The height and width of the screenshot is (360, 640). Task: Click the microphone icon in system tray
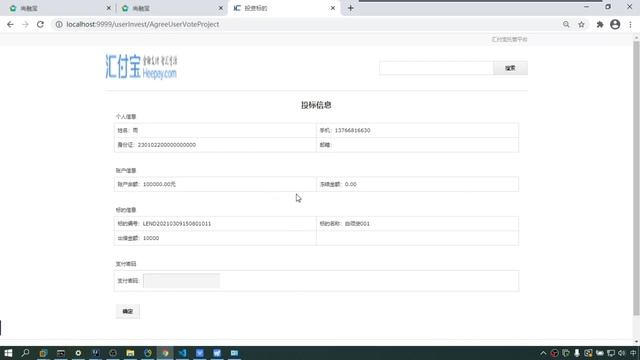[577, 353]
